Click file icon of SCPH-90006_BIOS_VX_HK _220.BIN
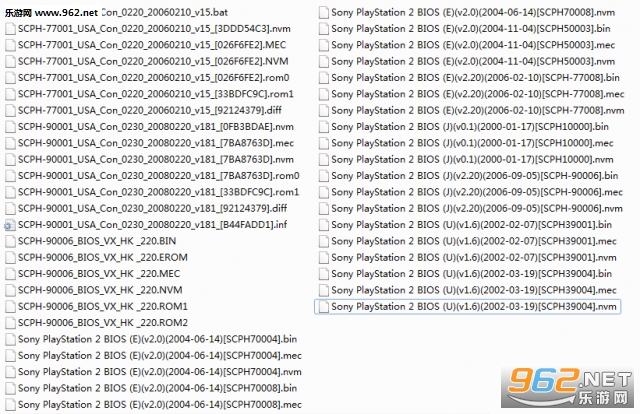 (x=10, y=241)
